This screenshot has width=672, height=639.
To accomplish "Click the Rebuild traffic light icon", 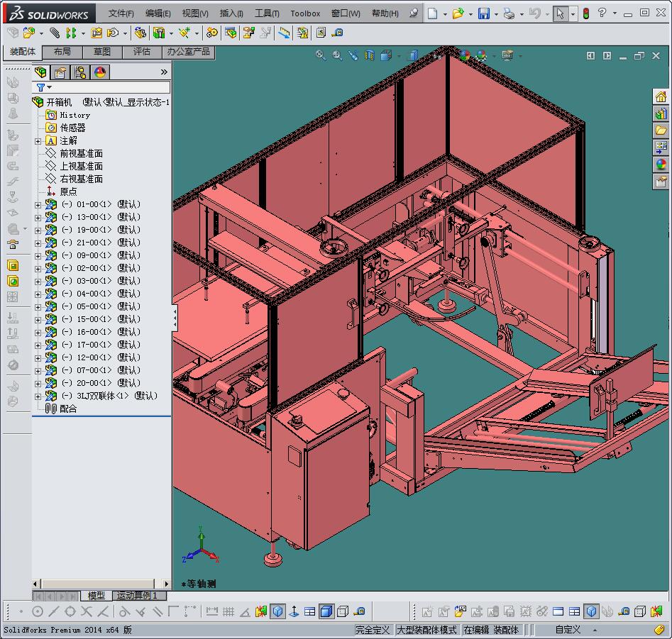I will pyautogui.click(x=585, y=13).
